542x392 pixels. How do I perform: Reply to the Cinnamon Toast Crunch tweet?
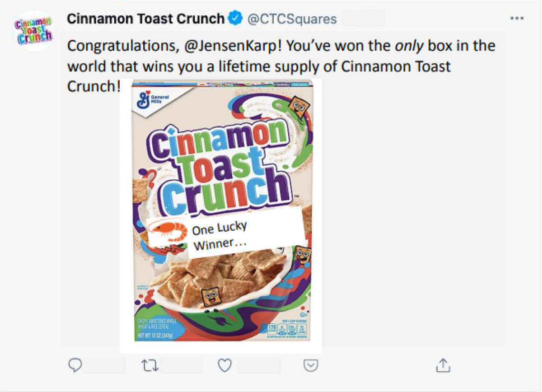pos(75,365)
